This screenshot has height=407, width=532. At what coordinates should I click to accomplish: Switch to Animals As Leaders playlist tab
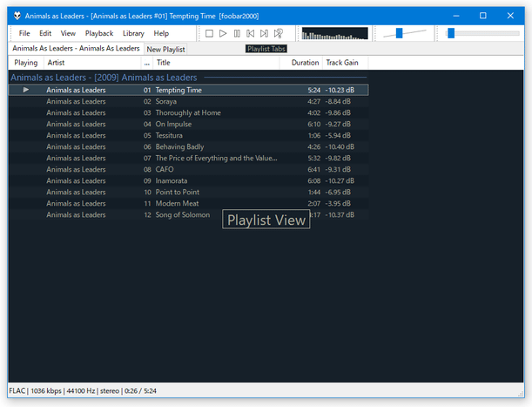76,49
